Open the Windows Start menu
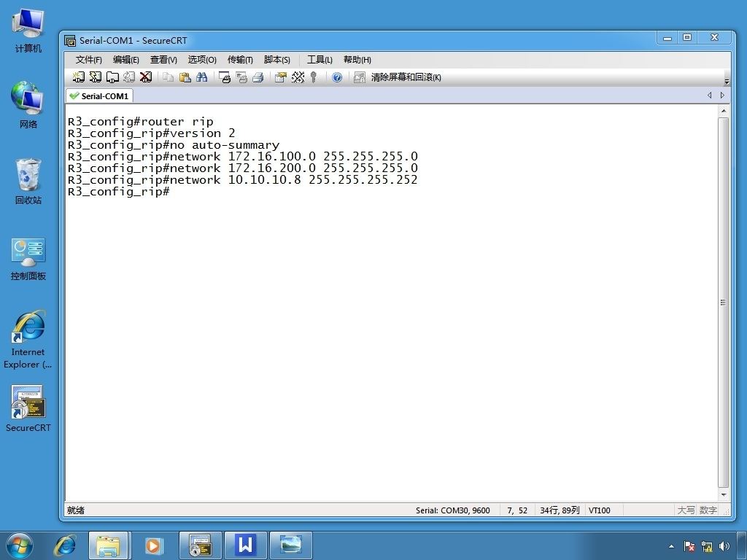 coord(19,545)
